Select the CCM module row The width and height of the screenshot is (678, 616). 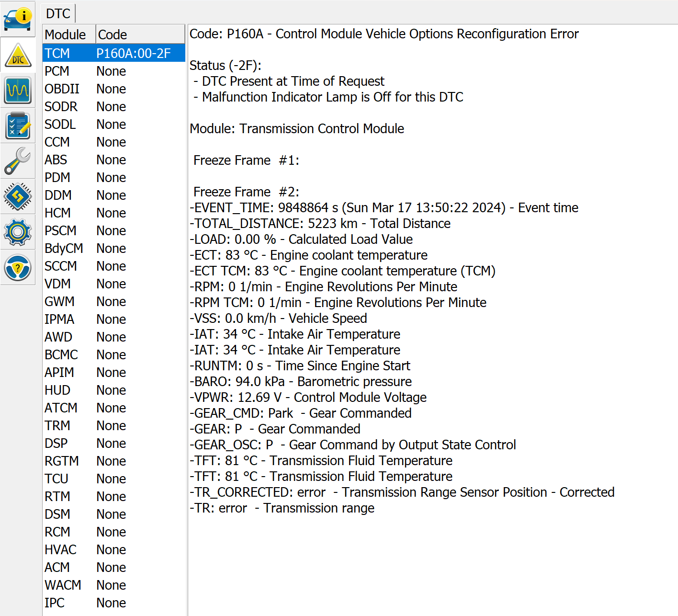click(114, 142)
